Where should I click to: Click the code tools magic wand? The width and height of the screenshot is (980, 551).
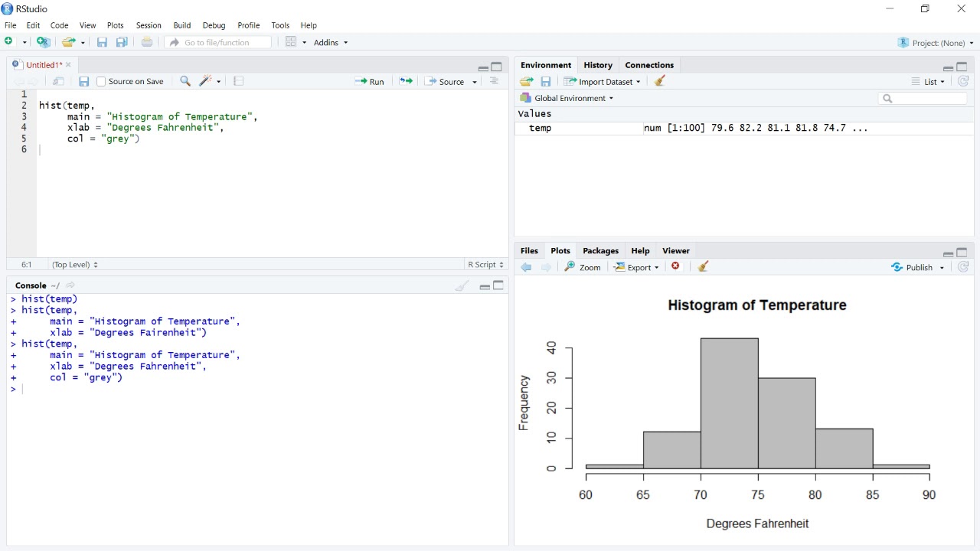click(206, 81)
